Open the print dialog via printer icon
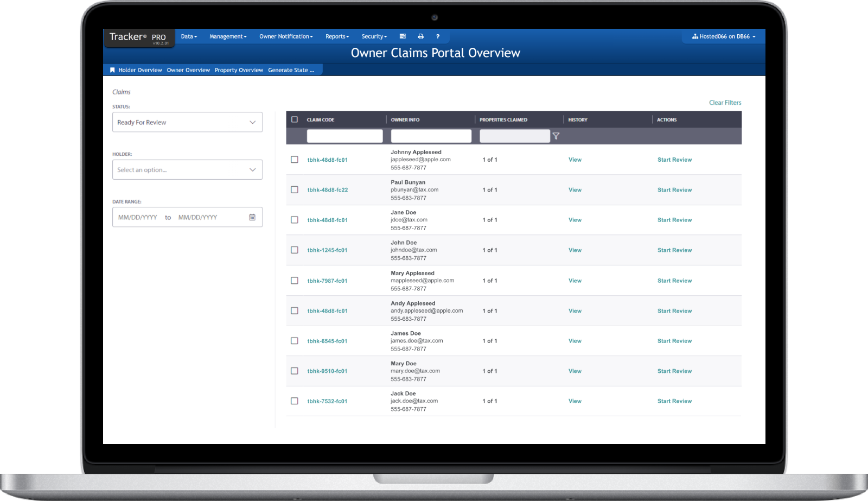This screenshot has height=501, width=868. [420, 36]
